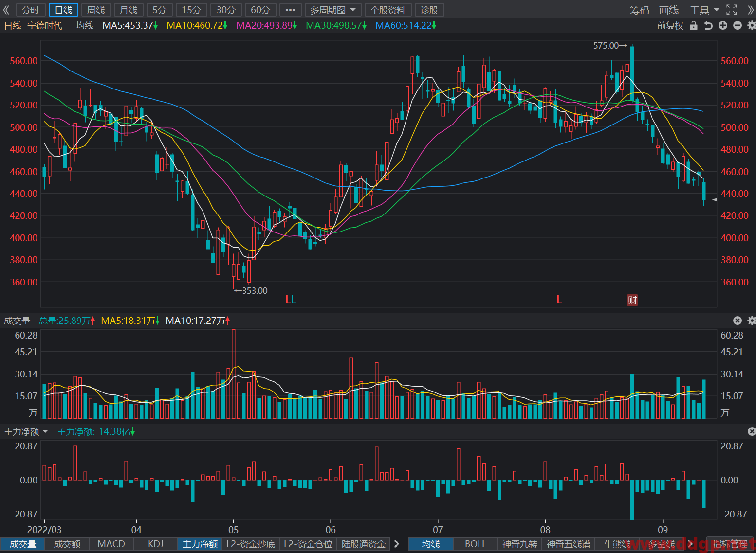This screenshot has width=756, height=553.
Task: Select 30分 minute period
Action: pos(226,10)
